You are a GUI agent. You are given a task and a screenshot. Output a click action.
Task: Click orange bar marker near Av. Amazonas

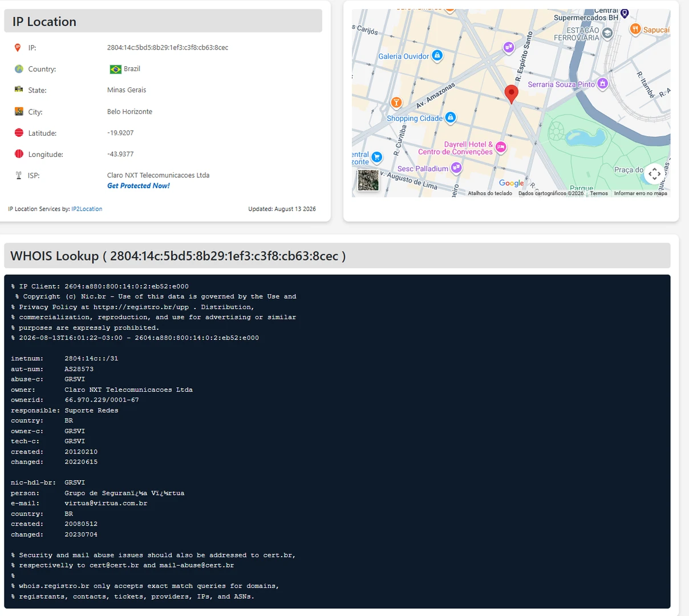coord(396,103)
